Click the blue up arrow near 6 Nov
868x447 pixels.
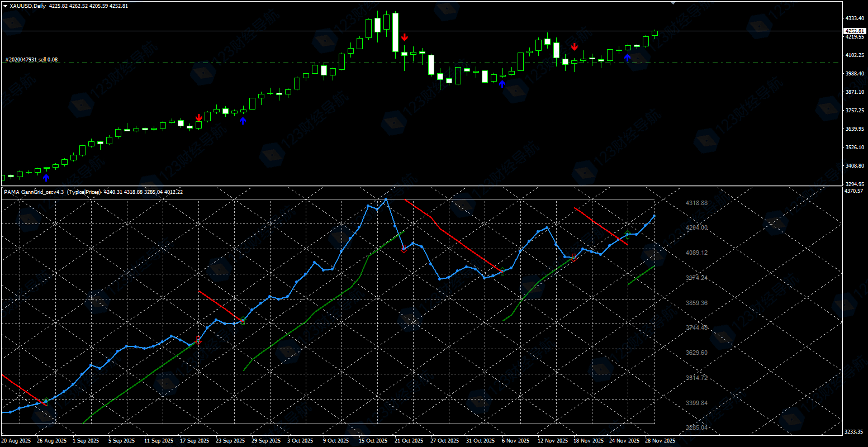[502, 84]
